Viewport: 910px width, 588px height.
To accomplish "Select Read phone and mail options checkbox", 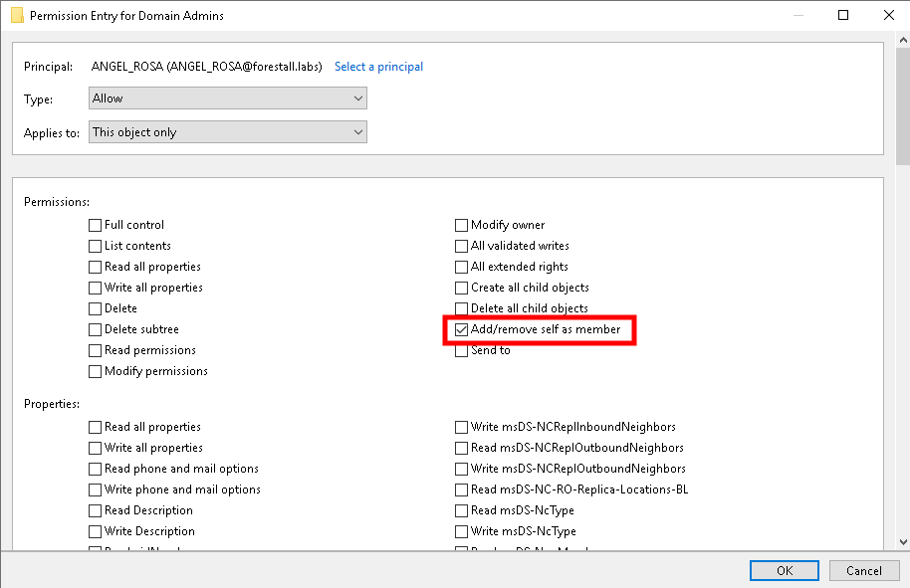I will [96, 469].
